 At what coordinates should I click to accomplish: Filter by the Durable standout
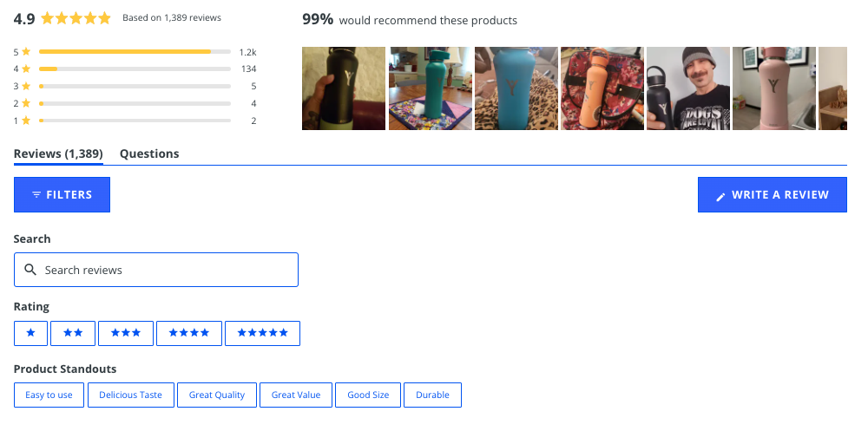tap(432, 395)
